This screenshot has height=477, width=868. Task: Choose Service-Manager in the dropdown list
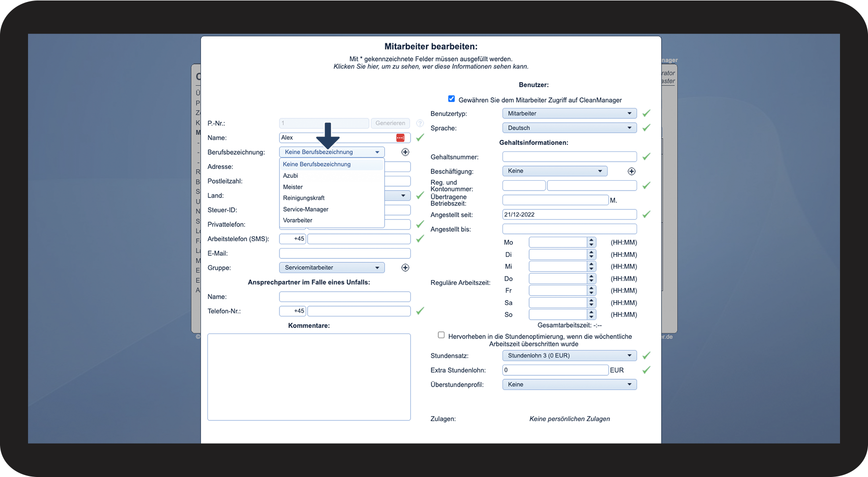[306, 209]
